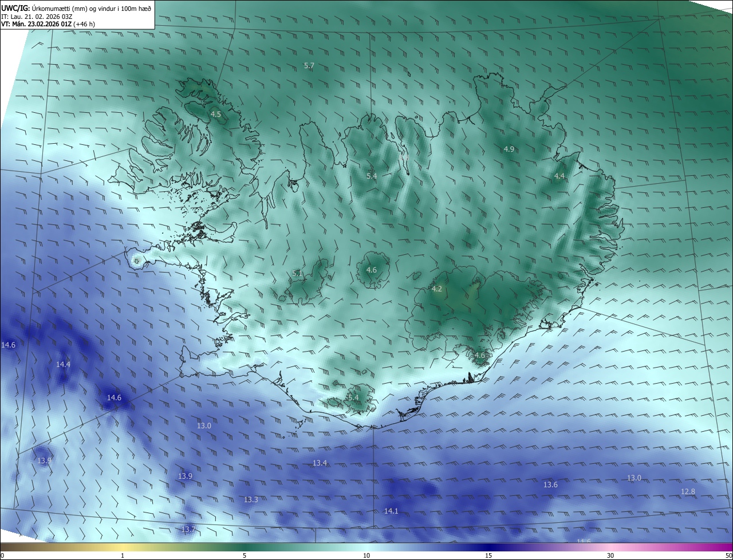This screenshot has width=733, height=560.
Task: Click the 10 tick on color scale
Action: coord(366,556)
